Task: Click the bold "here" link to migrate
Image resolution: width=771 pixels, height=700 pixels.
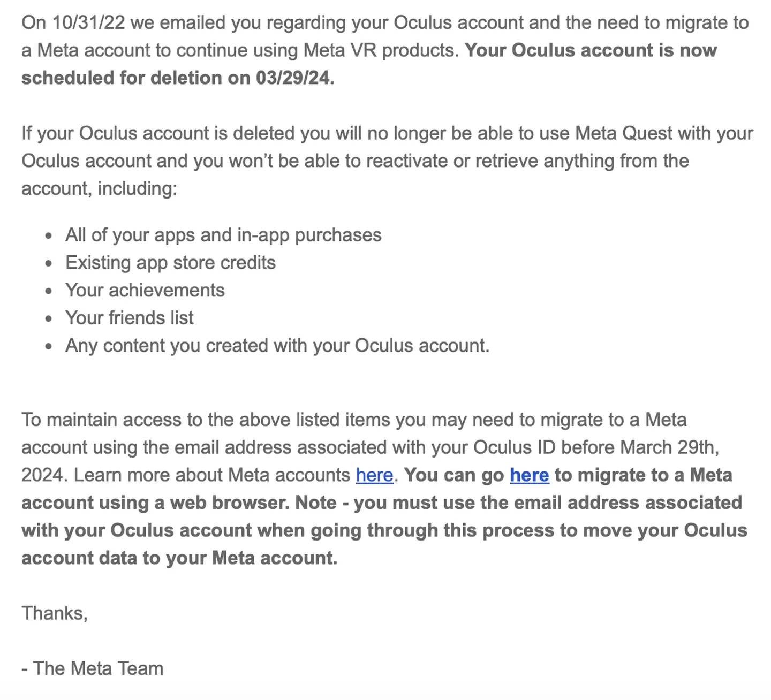Action: tap(529, 475)
